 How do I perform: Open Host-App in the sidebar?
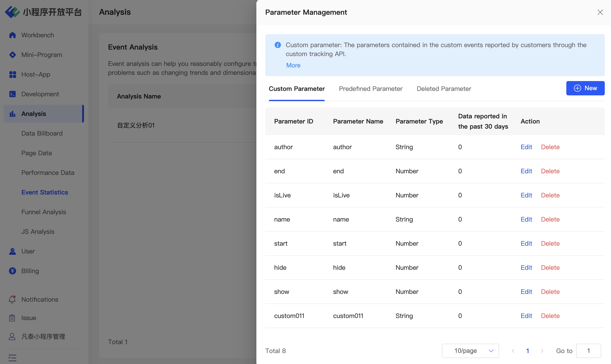(x=44, y=74)
